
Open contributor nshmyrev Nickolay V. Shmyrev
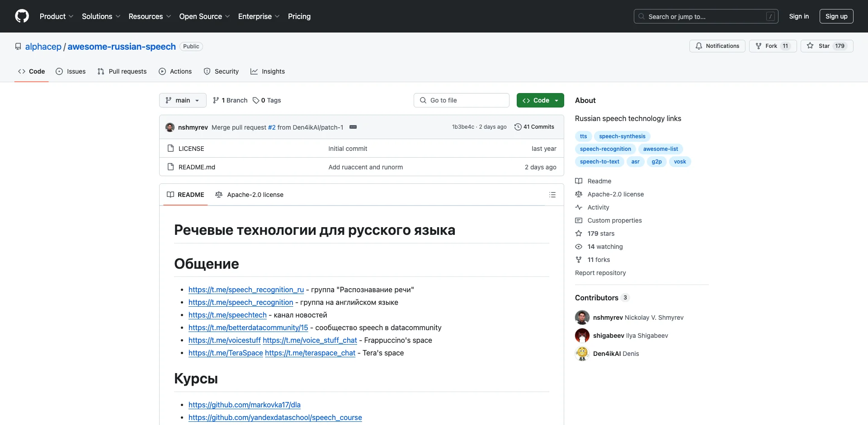coord(638,318)
